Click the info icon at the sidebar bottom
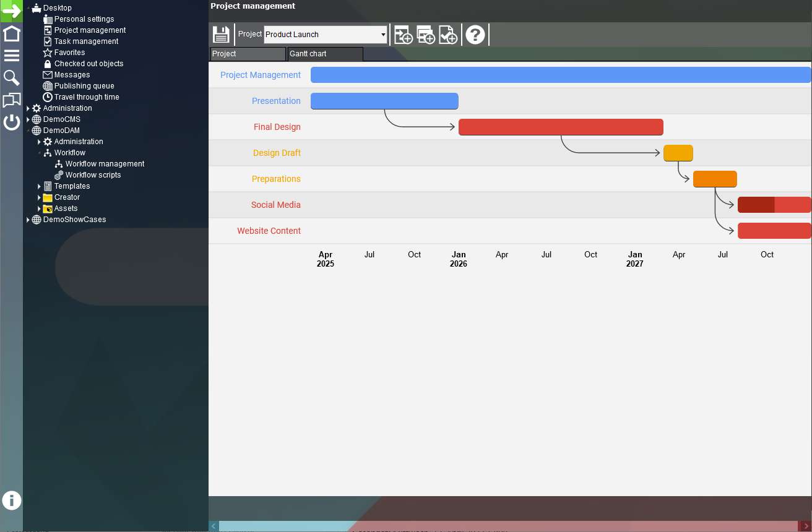 click(x=11, y=500)
